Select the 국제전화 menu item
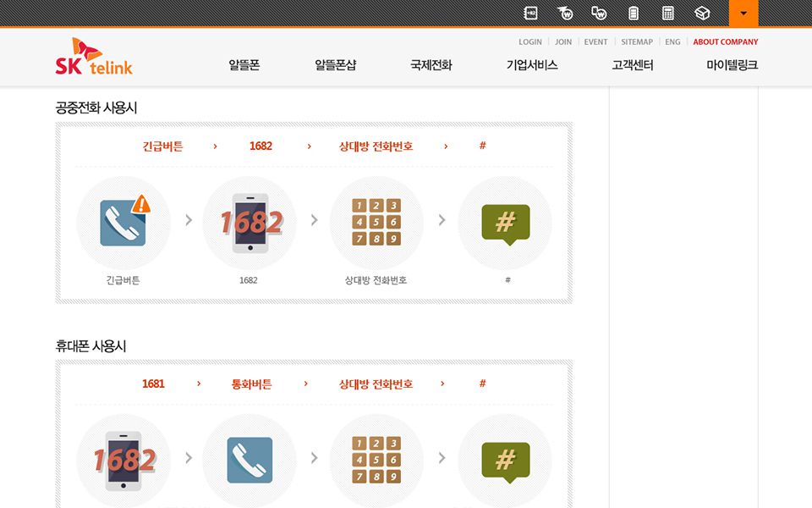This screenshot has width=812, height=508. (x=431, y=65)
